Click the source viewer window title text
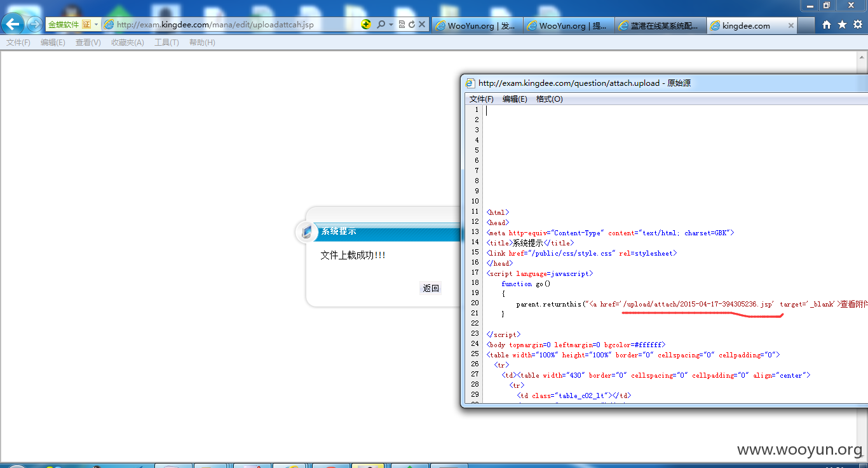868x468 pixels. tap(585, 83)
